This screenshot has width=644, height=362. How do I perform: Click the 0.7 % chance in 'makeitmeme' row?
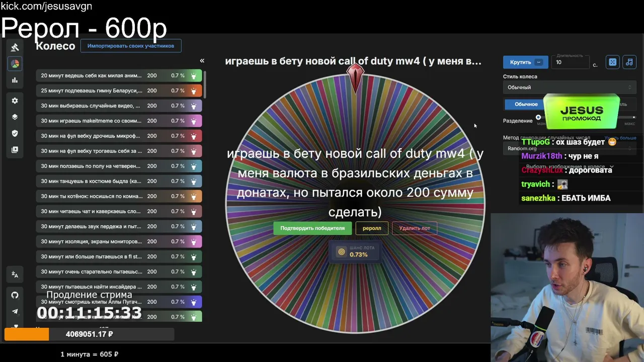[178, 121]
